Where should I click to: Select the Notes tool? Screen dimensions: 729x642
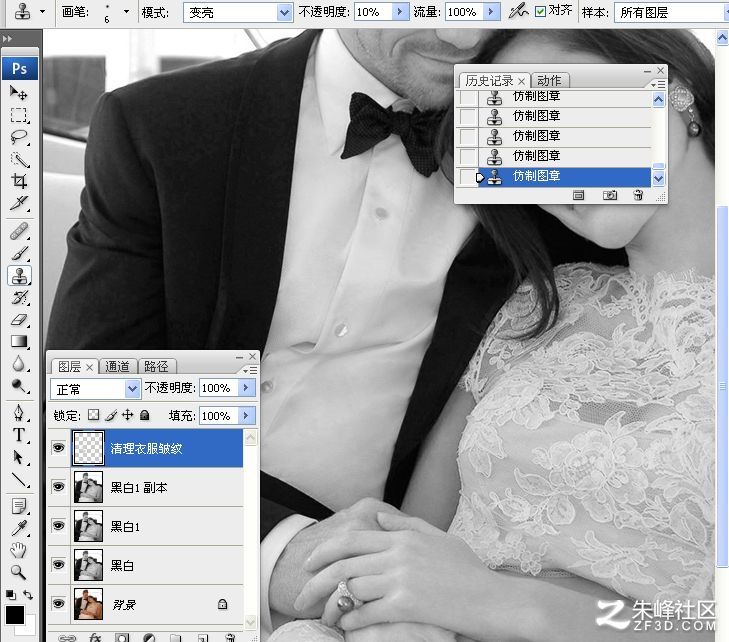pos(19,506)
